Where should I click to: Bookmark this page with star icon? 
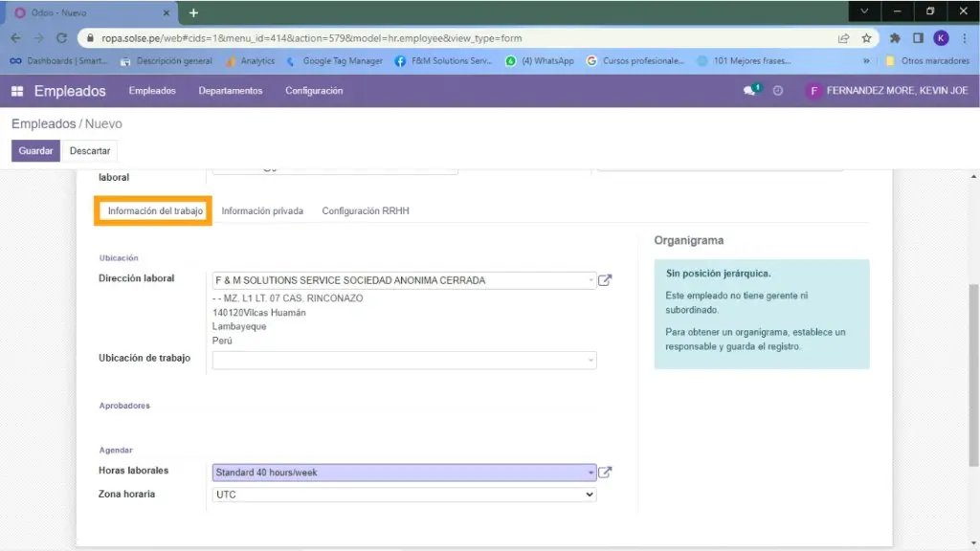tap(866, 38)
